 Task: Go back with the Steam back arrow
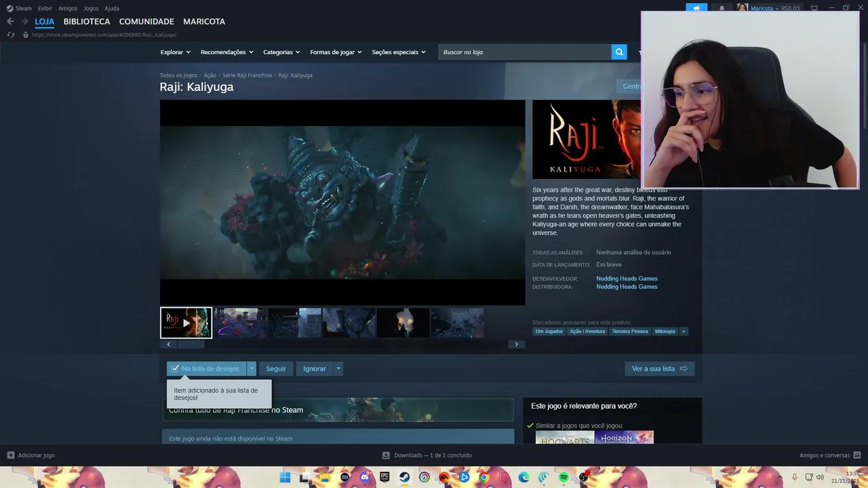[x=10, y=22]
